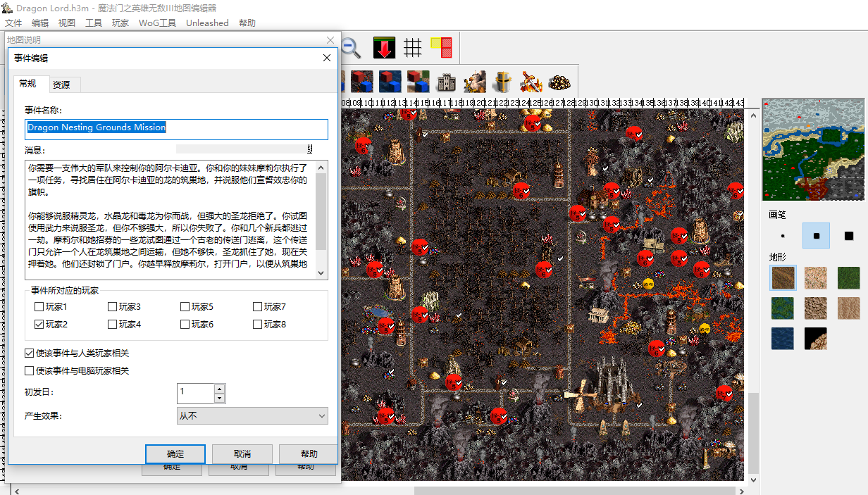This screenshot has width=868, height=495.
Task: Open the 编辑 menu
Action: point(40,23)
